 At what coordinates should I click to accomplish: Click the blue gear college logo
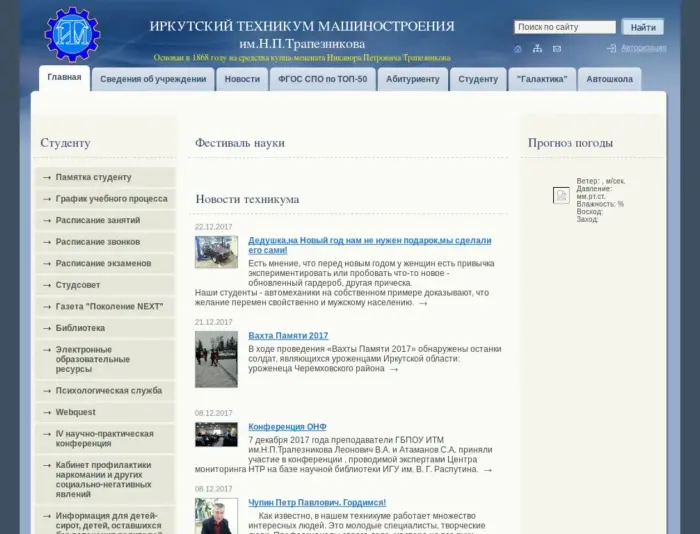click(72, 34)
